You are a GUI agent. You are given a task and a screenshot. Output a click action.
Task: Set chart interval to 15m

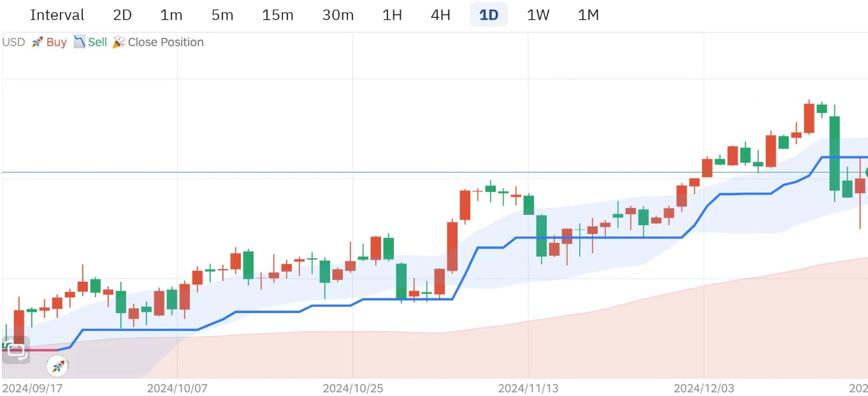coord(278,15)
